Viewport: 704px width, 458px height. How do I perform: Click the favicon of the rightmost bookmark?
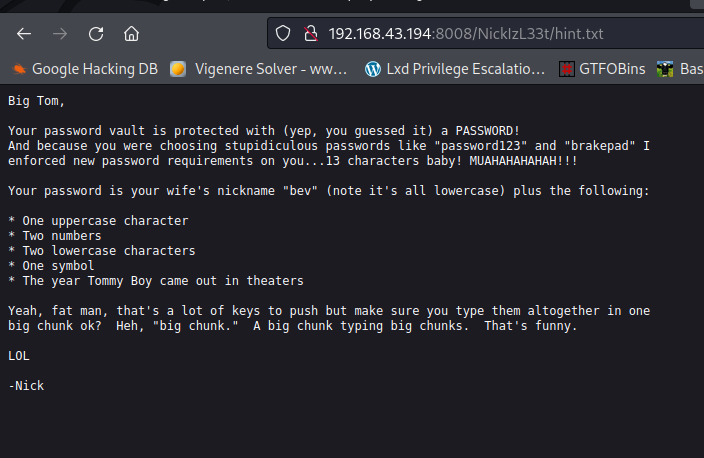[665, 69]
